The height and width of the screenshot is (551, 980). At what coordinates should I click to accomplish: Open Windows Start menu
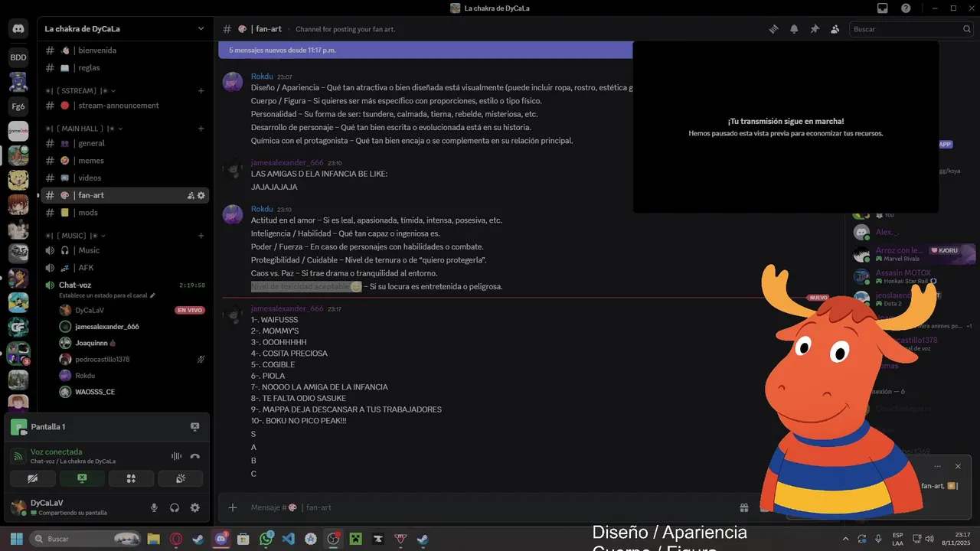coord(16,539)
